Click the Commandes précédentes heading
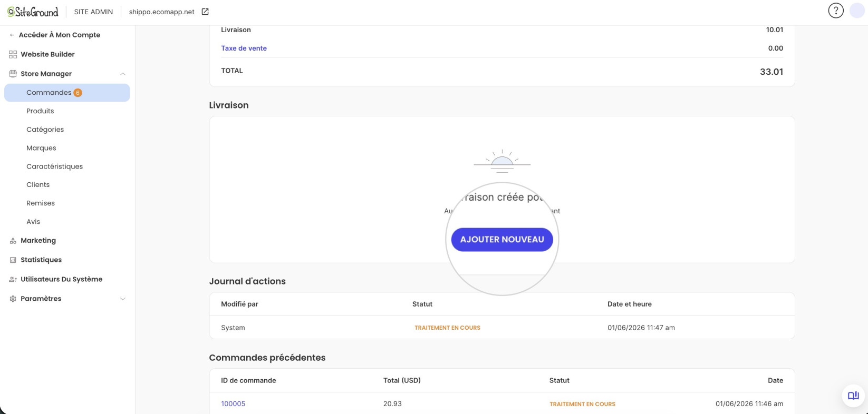 click(x=267, y=358)
